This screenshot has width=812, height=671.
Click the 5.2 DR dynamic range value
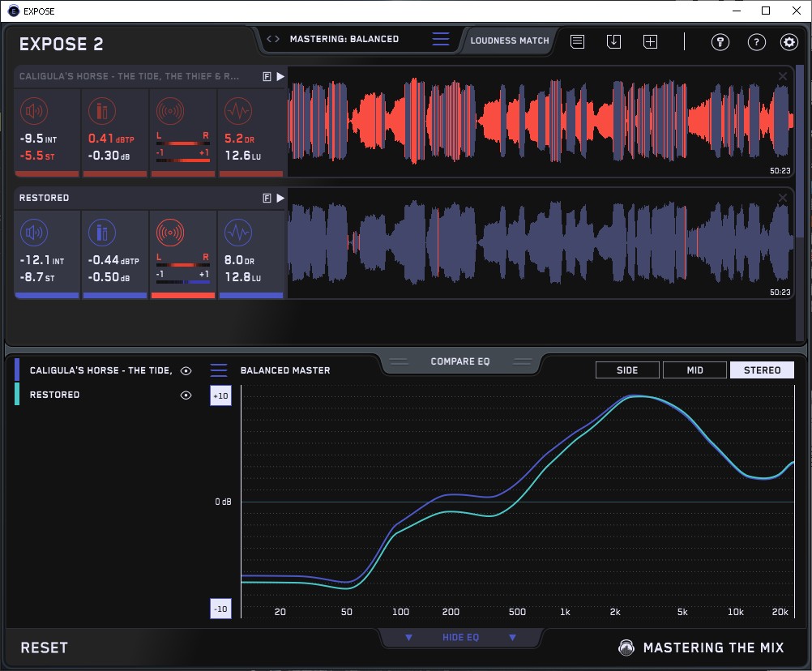[239, 139]
